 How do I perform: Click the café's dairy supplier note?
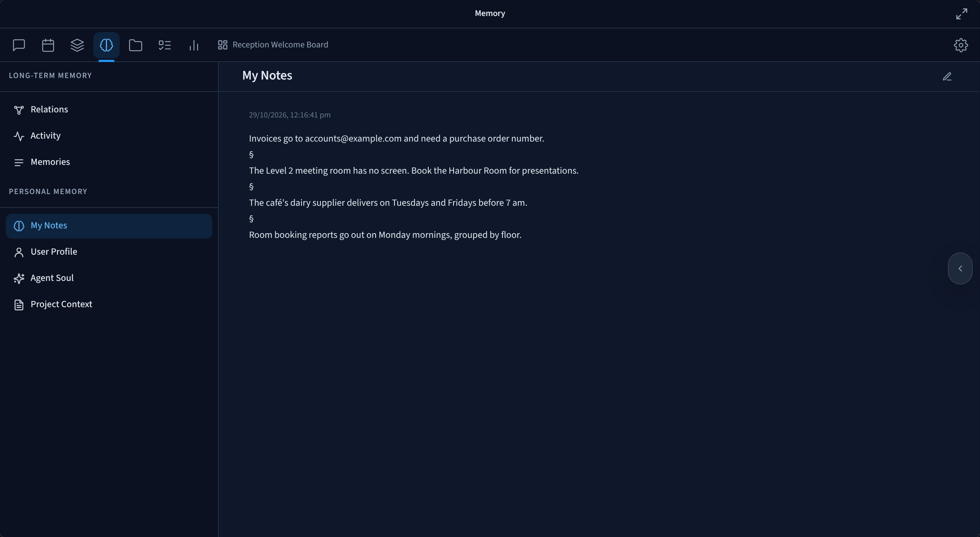pos(388,203)
